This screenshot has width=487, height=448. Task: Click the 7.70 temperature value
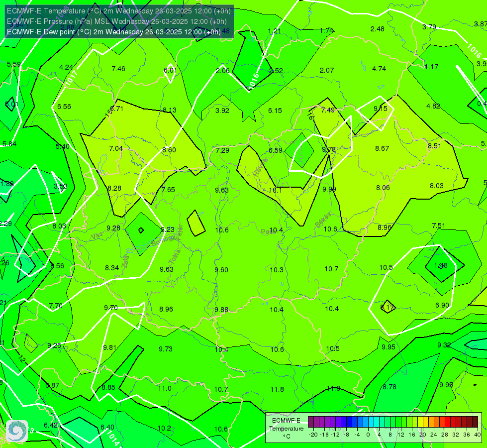(56, 306)
